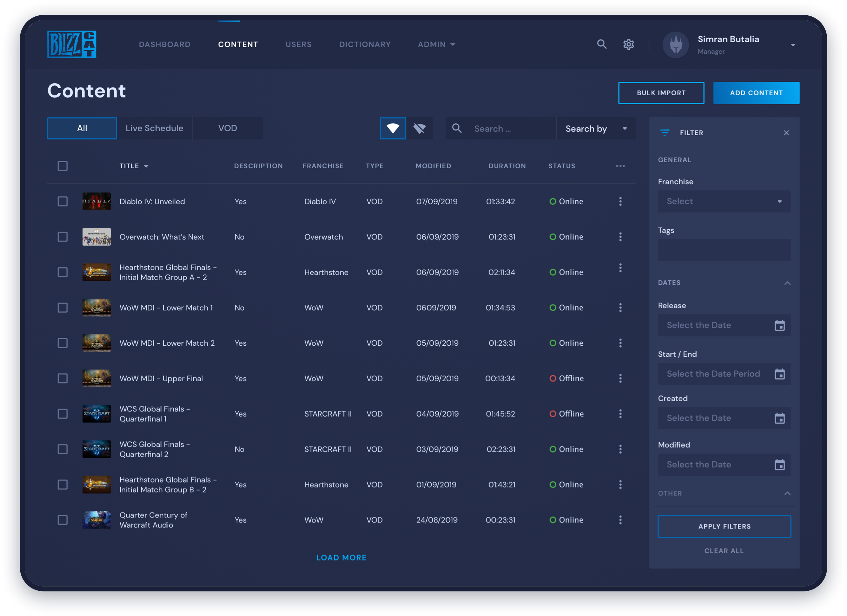Check the Diablo IV: Unveiled row checkbox
The width and height of the screenshot is (847, 616).
tap(62, 202)
